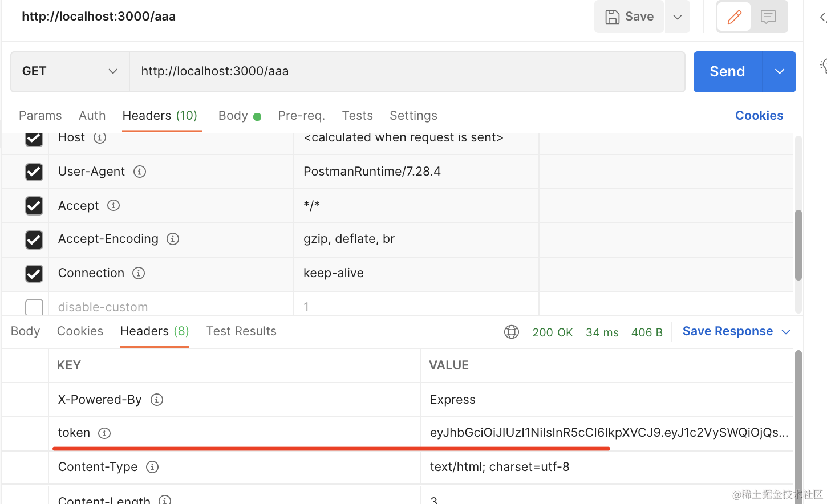Open the Test Results response tab

tap(241, 331)
